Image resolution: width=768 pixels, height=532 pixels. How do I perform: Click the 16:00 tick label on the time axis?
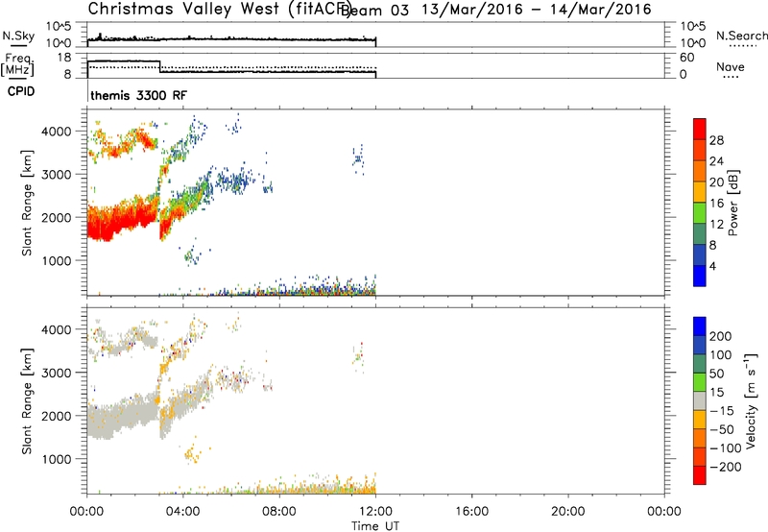[471, 512]
